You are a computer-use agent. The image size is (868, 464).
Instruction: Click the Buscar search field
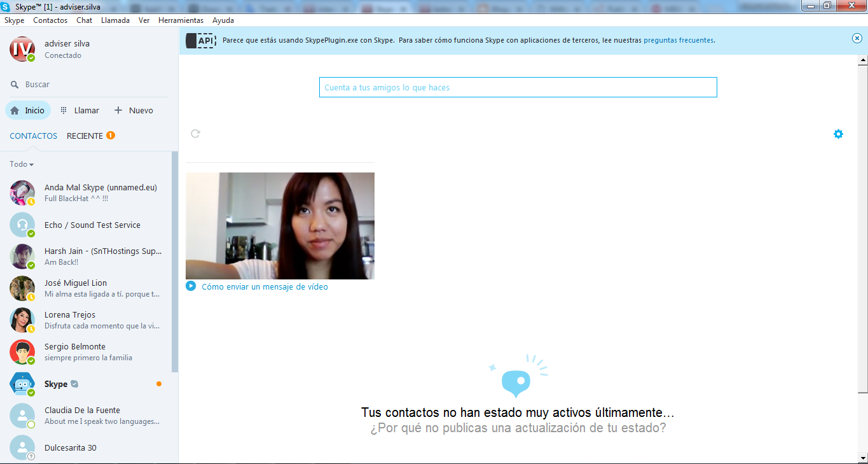pyautogui.click(x=89, y=85)
